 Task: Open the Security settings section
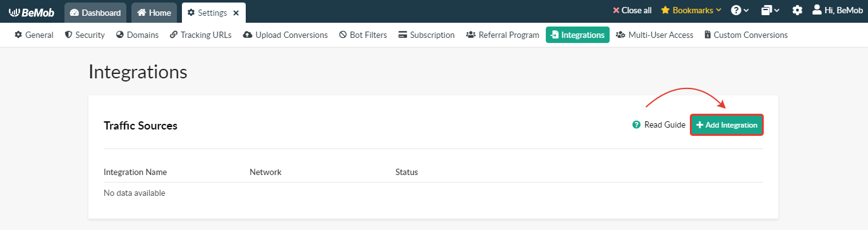click(x=85, y=35)
